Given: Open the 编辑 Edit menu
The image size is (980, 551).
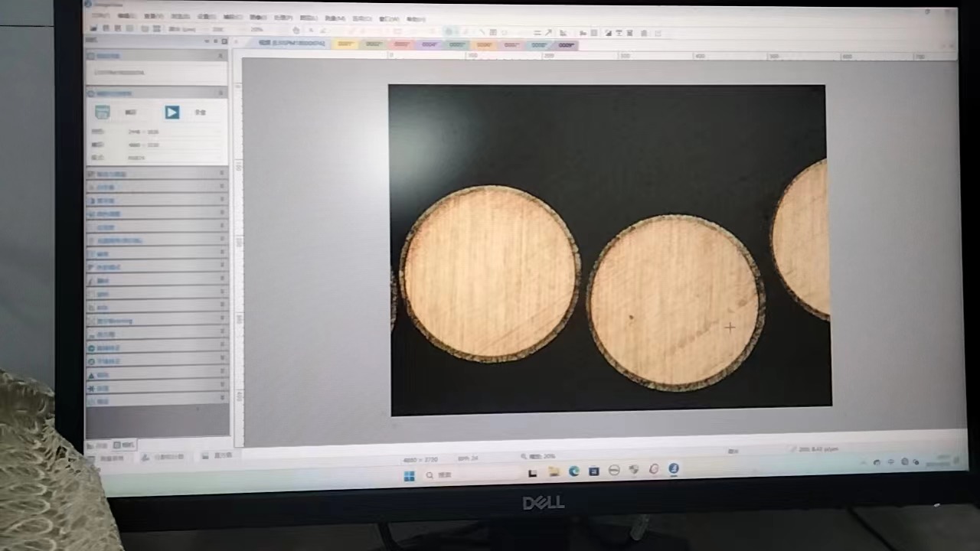Looking at the screenshot, I should 126,15.
